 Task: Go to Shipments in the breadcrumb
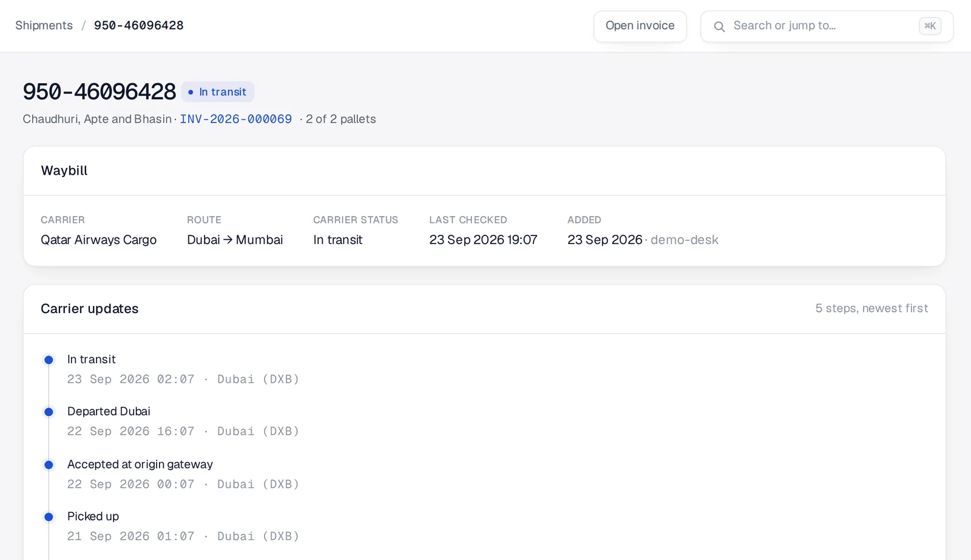tap(44, 25)
